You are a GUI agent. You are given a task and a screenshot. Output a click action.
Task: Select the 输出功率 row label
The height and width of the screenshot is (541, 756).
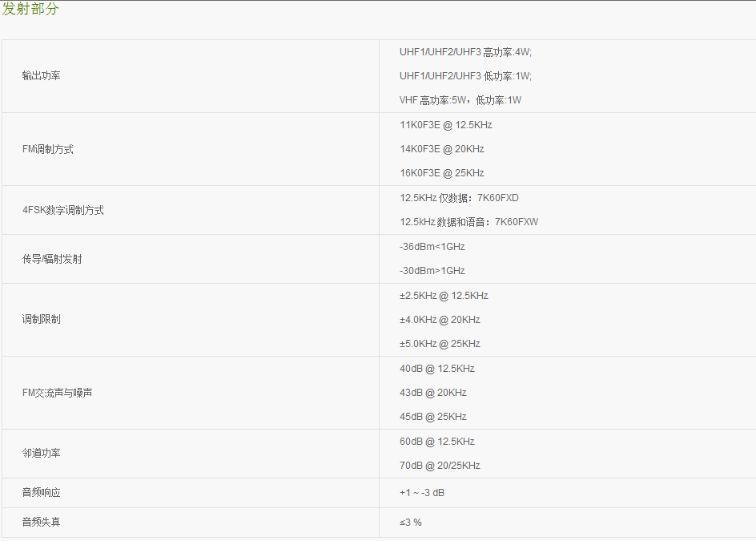(42, 76)
